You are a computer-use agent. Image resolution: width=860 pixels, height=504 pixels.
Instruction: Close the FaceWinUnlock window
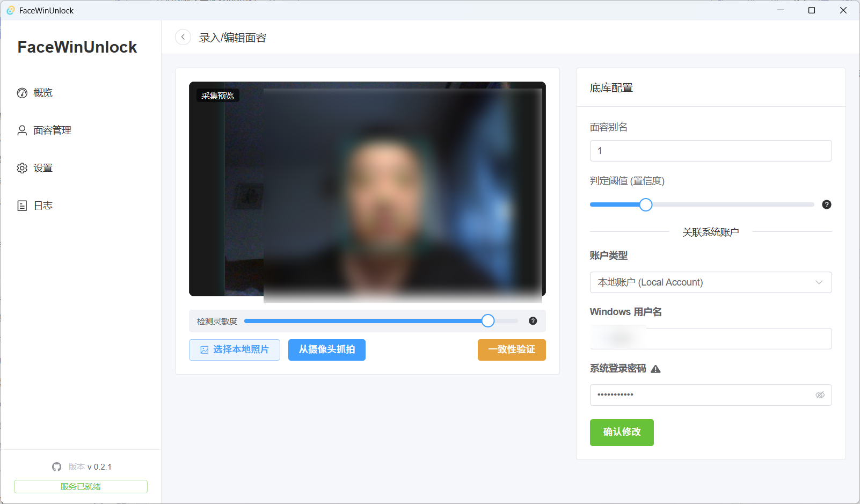pyautogui.click(x=843, y=10)
